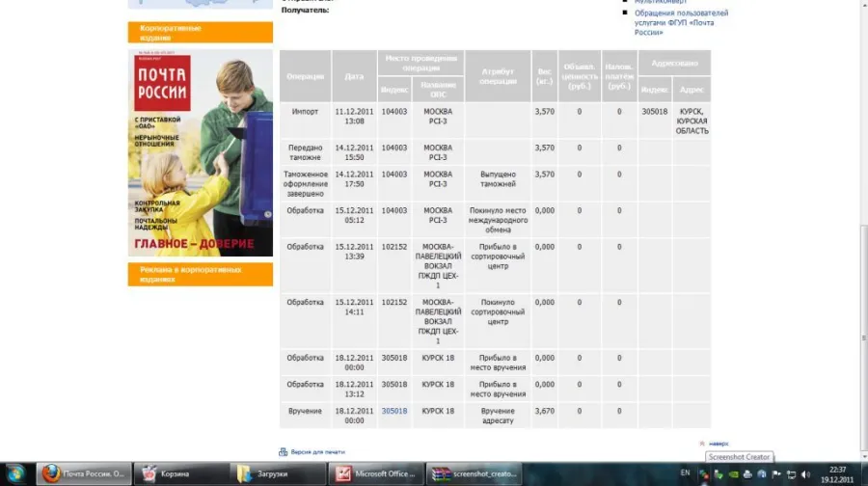Click the date 11.12.2011 13:08
The width and height of the screenshot is (868, 486).
(354, 117)
